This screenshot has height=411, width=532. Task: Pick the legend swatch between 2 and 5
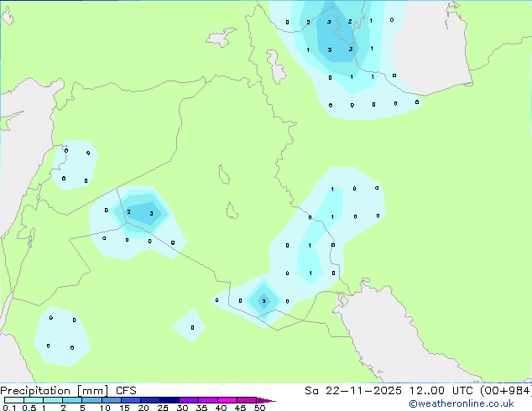pyautogui.click(x=72, y=400)
